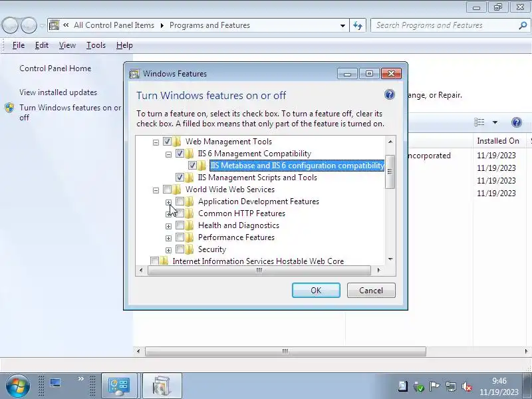Screen dimensions: 532x399
Task: Uncheck IIS 6 Management Compatibility checkbox
Action: pos(180,153)
